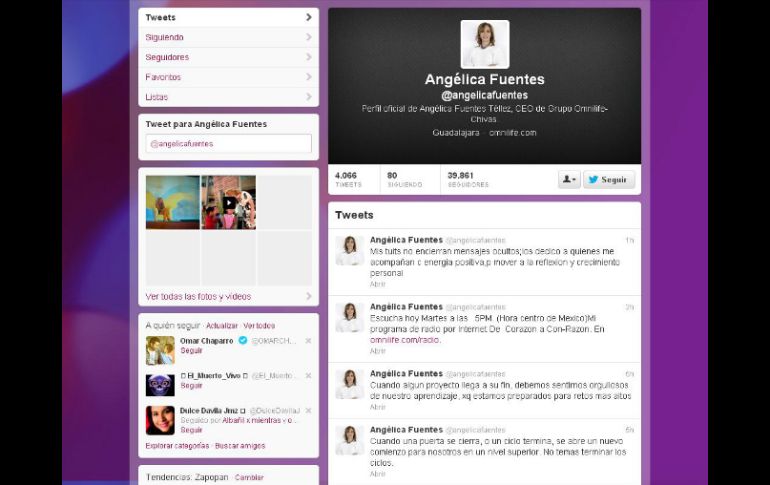Dismiss the Dulce Davilla suggestion
Image resolution: width=770 pixels, height=485 pixels.
click(308, 411)
